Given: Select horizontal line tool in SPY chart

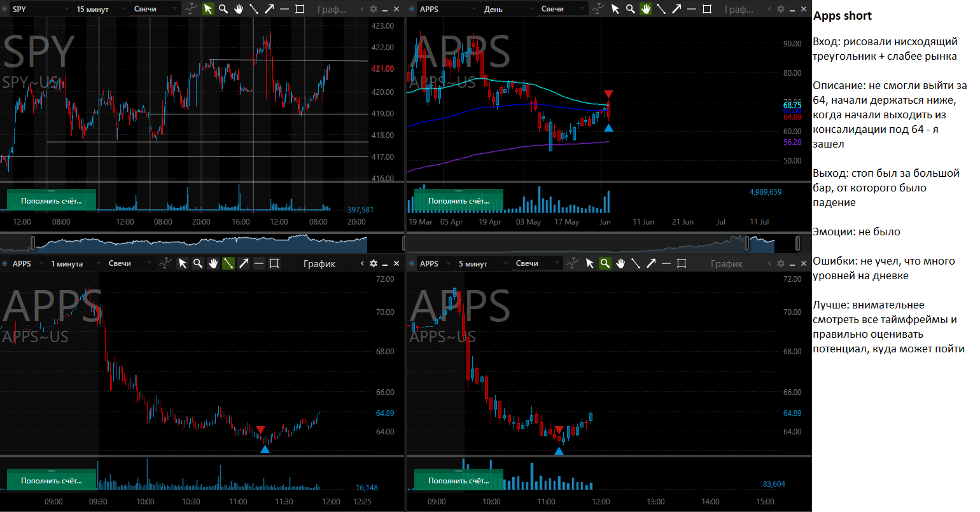Looking at the screenshot, I should [284, 9].
